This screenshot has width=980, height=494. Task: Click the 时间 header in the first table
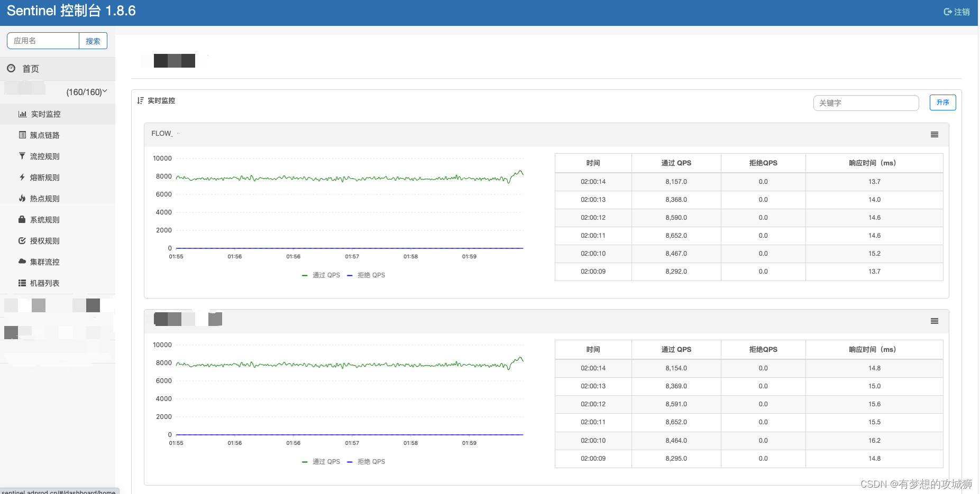(x=593, y=163)
